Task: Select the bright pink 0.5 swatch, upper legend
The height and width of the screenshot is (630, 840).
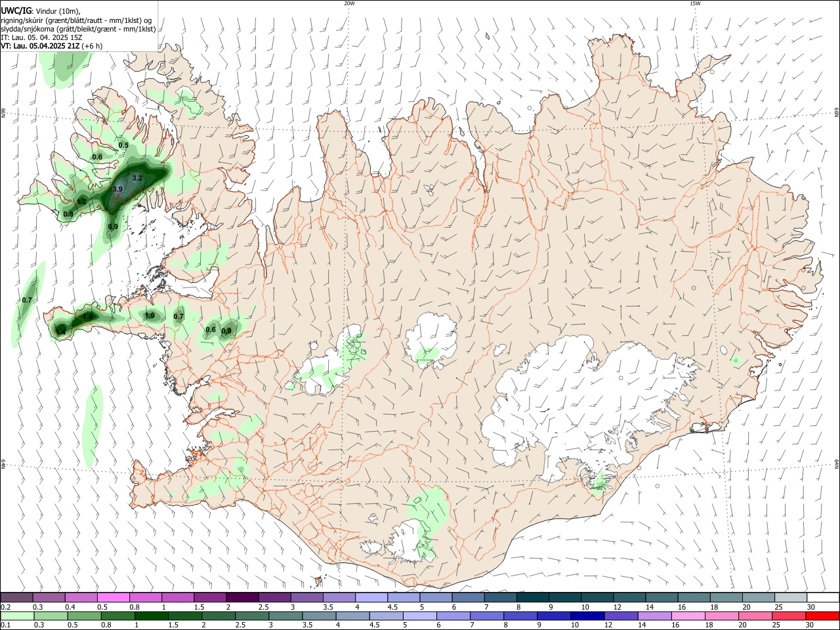Action: (113, 597)
